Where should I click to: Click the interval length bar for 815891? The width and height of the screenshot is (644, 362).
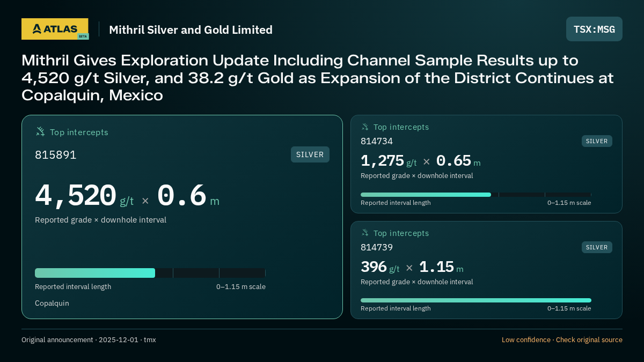coord(150,273)
